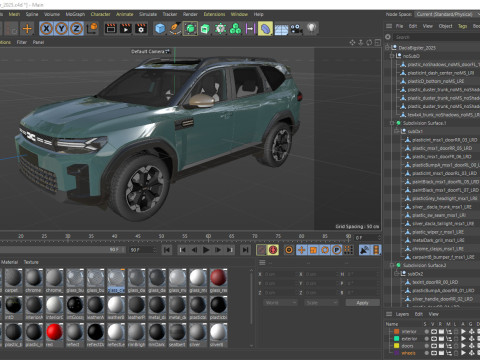Select plasticD_bottom_noMS object

point(435,81)
